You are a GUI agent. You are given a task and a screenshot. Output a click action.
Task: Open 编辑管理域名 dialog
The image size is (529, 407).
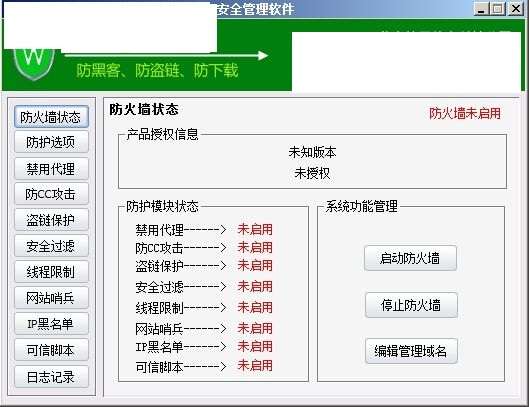(x=411, y=351)
